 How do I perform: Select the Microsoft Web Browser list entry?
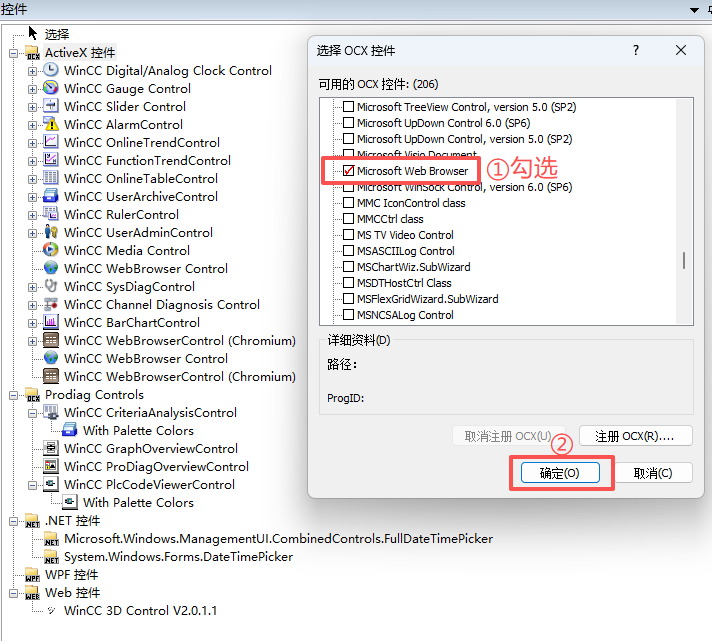point(412,171)
